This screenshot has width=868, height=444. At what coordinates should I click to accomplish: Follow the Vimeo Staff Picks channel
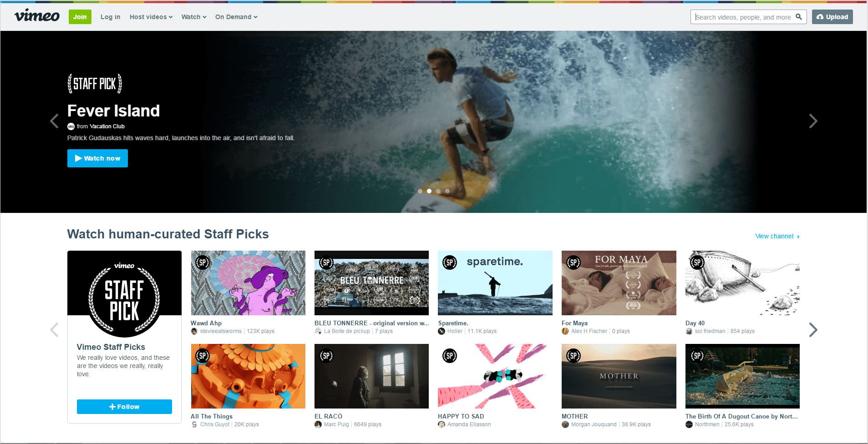[124, 407]
